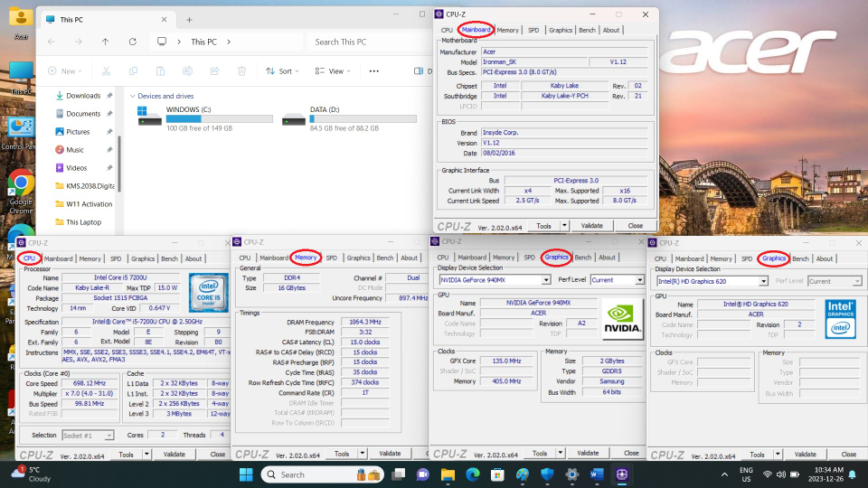Open the New dropdown in Explorer
The height and width of the screenshot is (488, 868).
(65, 70)
